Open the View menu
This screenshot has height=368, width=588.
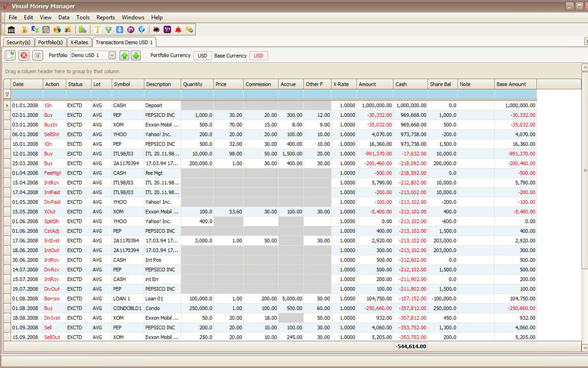tap(45, 17)
